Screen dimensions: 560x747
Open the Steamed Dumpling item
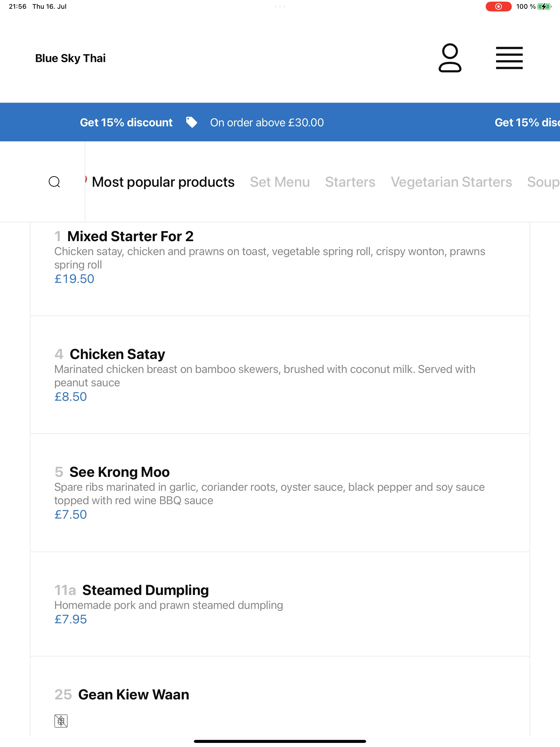280,604
